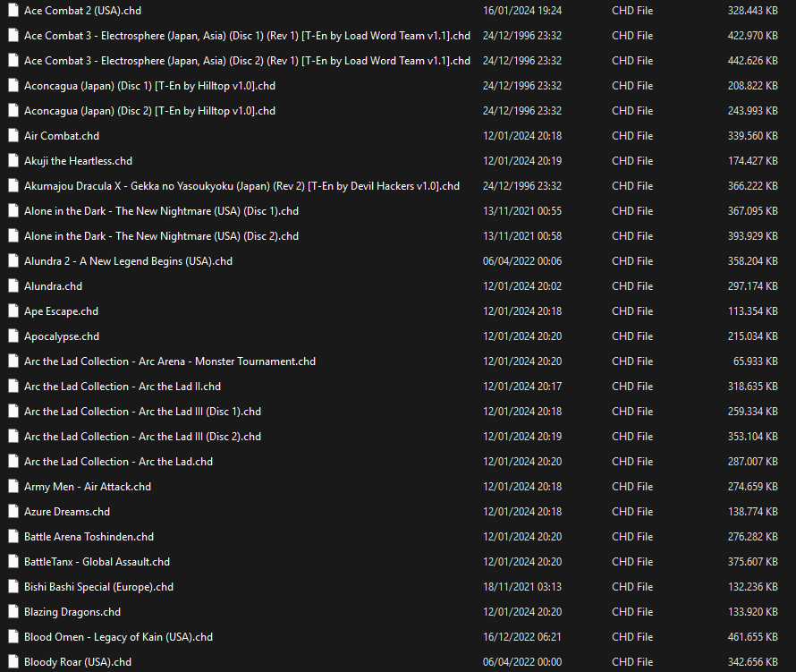Click the icon for Arc the Lad II.chd
This screenshot has width=796, height=672.
point(13,386)
